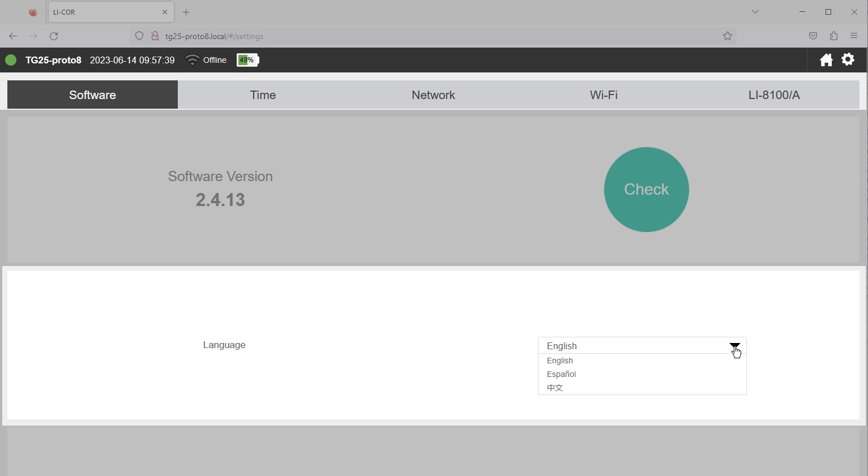Choose Español from the language list
The image size is (868, 476).
pos(642,374)
